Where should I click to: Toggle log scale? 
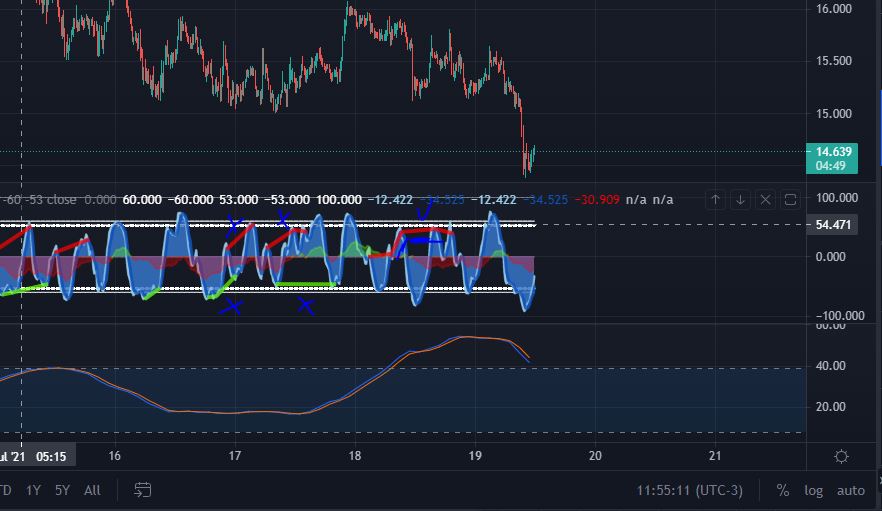coord(813,491)
